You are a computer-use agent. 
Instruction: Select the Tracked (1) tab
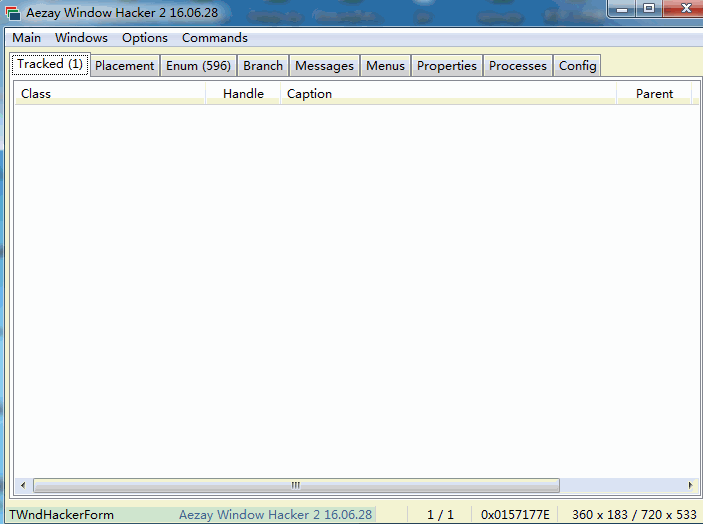[50, 64]
